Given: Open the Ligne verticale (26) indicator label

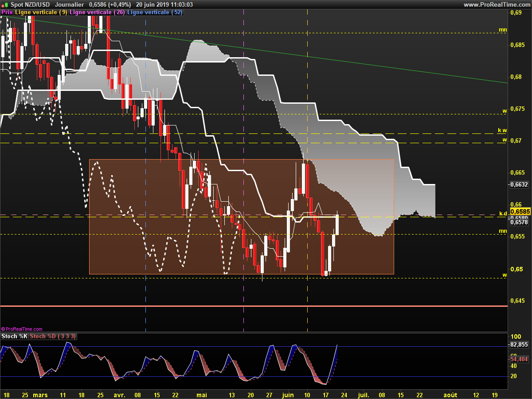Looking at the screenshot, I should pos(98,12).
